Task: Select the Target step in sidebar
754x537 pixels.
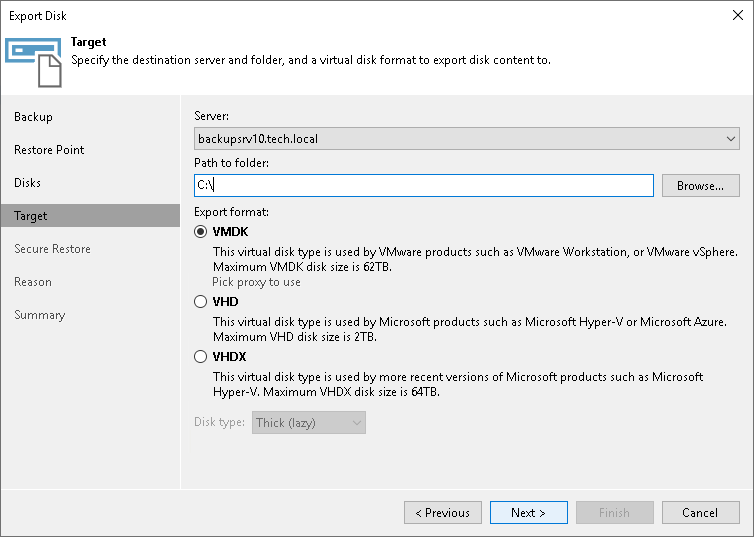Action: [x=31, y=216]
